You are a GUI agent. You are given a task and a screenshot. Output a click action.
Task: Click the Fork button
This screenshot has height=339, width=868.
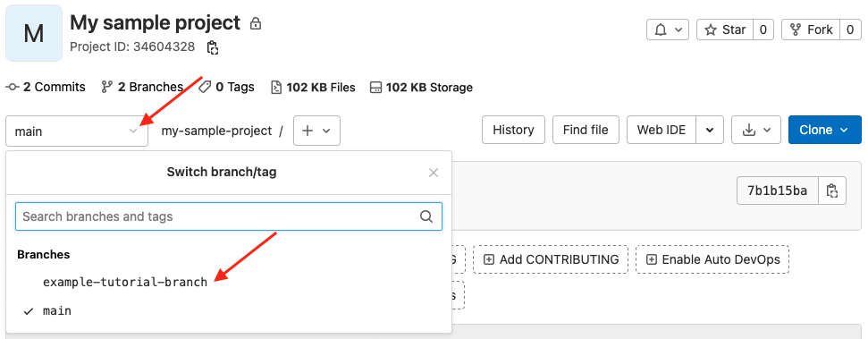pyautogui.click(x=811, y=30)
